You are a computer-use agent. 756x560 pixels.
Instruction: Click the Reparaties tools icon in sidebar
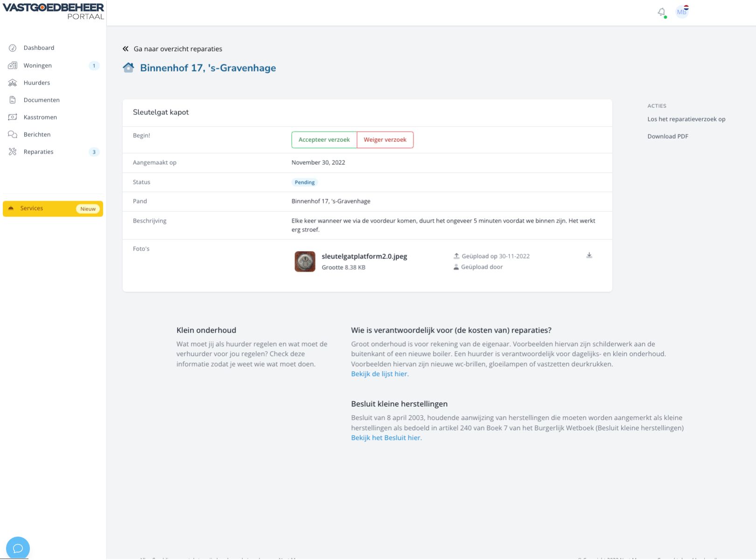click(x=13, y=152)
